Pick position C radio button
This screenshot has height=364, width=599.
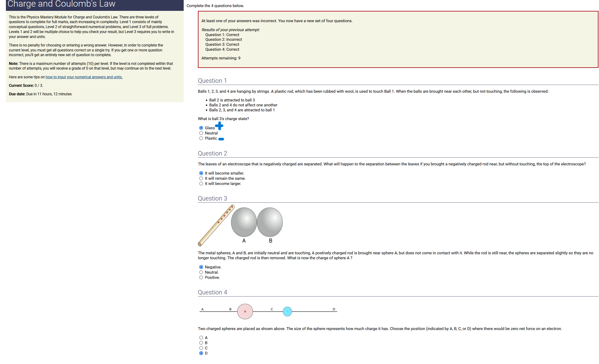[x=201, y=348]
